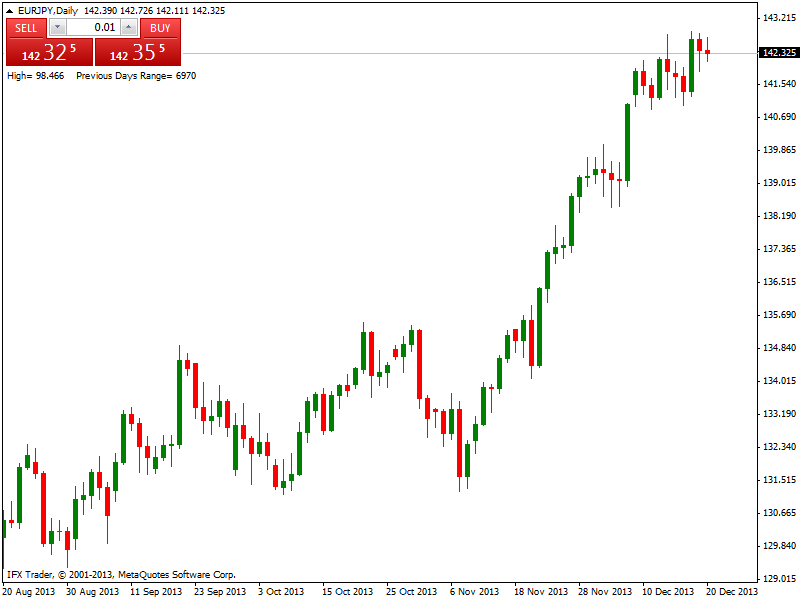
Task: Click the High= 98.466 indicator text
Action: (36, 76)
